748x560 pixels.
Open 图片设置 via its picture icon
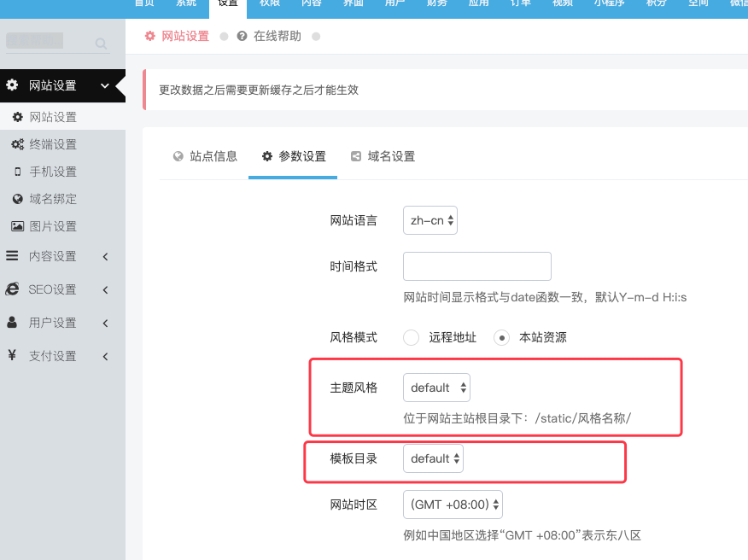18,226
